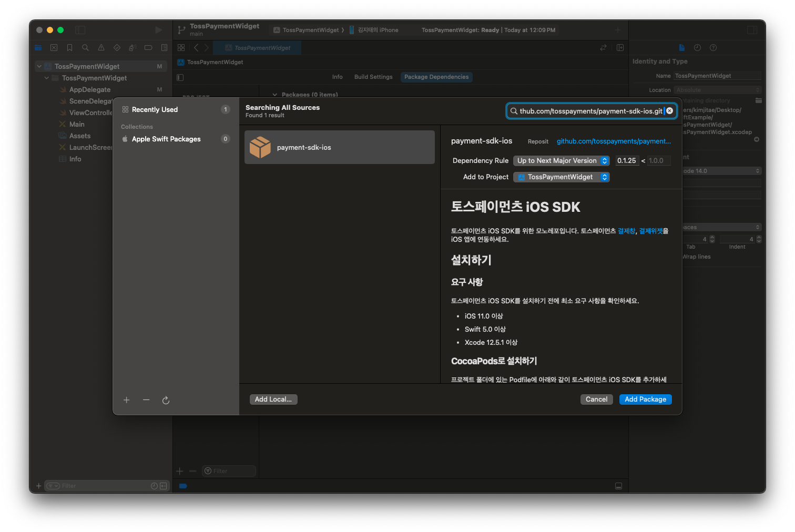Clear the package search field
Screen dimensions: 795x532
click(x=669, y=111)
